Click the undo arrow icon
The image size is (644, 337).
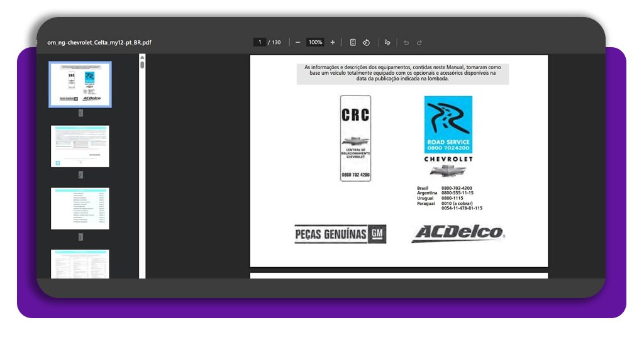tap(406, 42)
